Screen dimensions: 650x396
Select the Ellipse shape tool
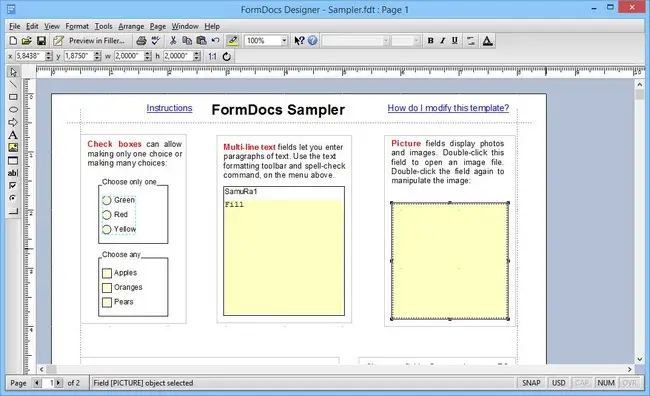tap(13, 109)
